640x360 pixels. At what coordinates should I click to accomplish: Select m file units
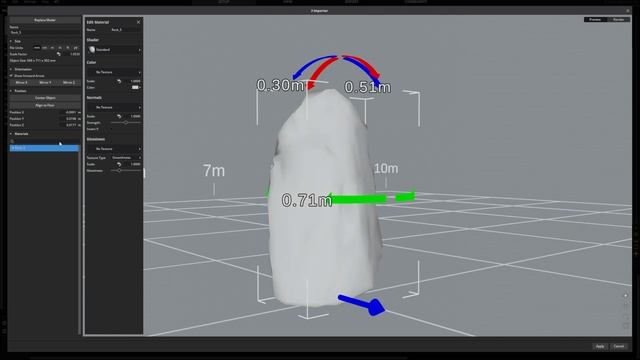52,48
